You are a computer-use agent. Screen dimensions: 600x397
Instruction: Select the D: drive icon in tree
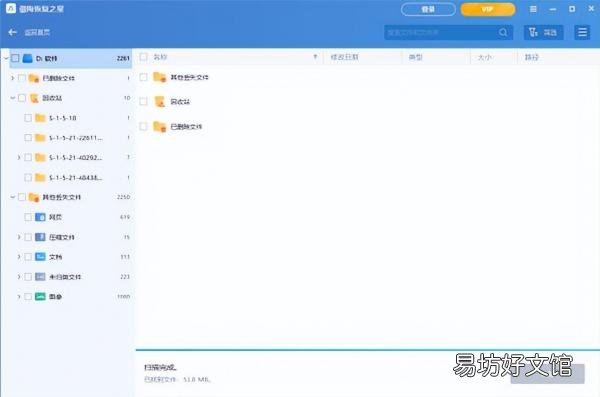[x=27, y=58]
